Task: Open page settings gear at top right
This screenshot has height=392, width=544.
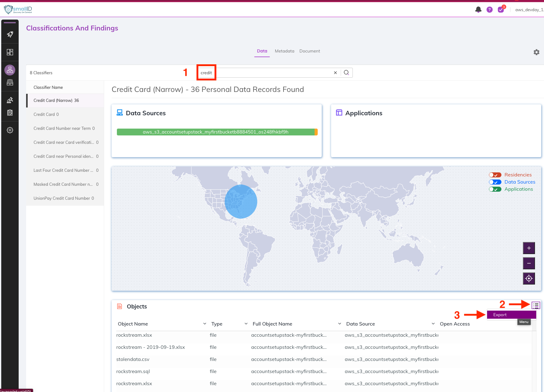Action: 537,52
